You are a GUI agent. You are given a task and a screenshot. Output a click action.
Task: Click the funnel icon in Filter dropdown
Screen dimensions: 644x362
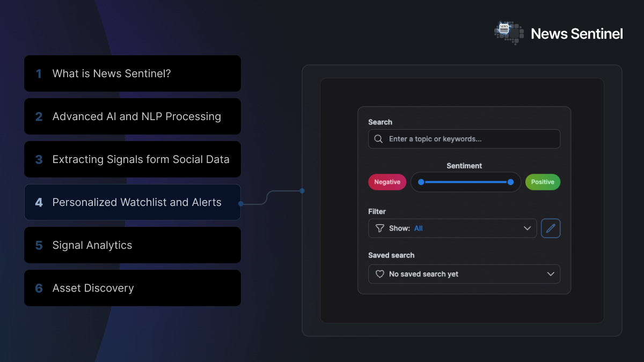379,228
